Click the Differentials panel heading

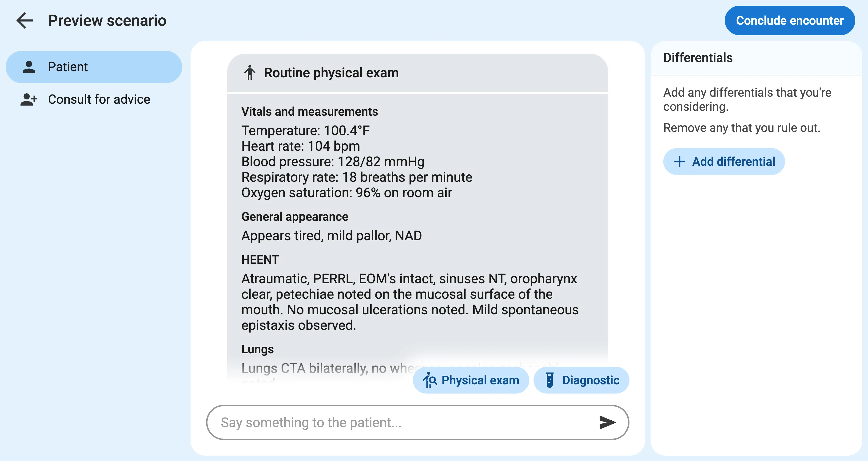click(697, 58)
